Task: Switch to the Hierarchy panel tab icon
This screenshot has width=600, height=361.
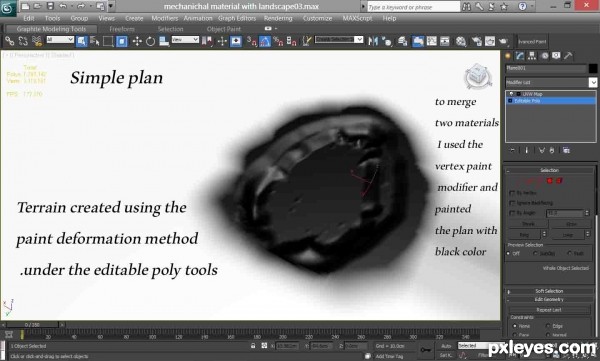Action: pyautogui.click(x=532, y=56)
